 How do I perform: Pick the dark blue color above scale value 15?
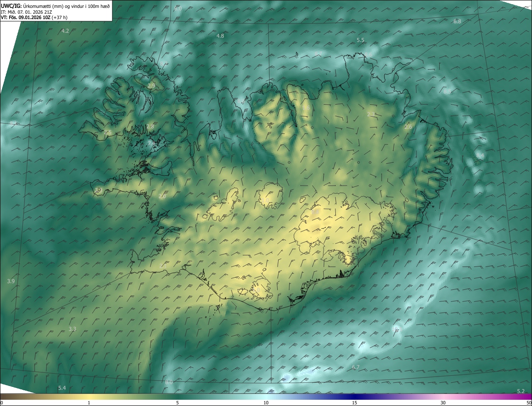355,396
